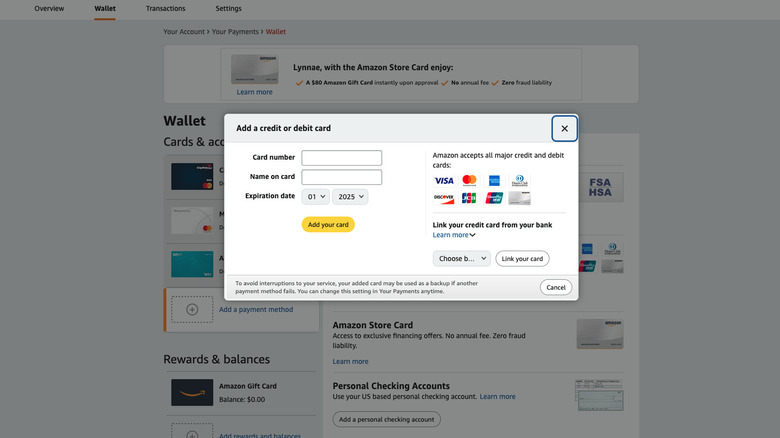Click the American Express logo in dialog
The width and height of the screenshot is (780, 438).
click(x=494, y=181)
